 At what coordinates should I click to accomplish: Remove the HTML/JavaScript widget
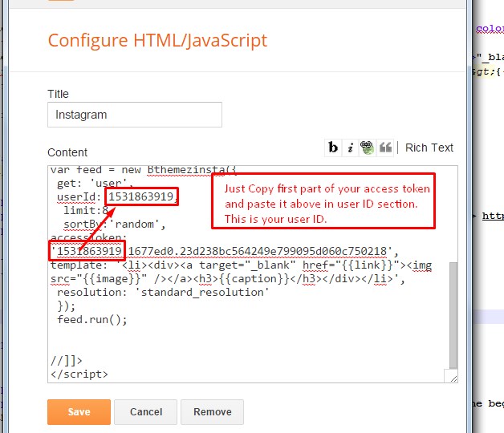tap(212, 412)
